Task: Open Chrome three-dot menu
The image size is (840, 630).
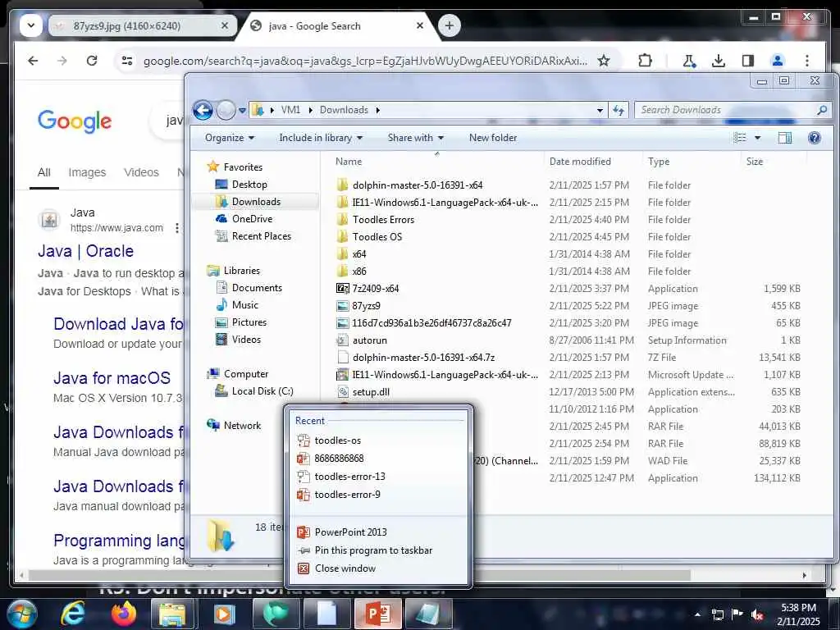Action: [807, 61]
